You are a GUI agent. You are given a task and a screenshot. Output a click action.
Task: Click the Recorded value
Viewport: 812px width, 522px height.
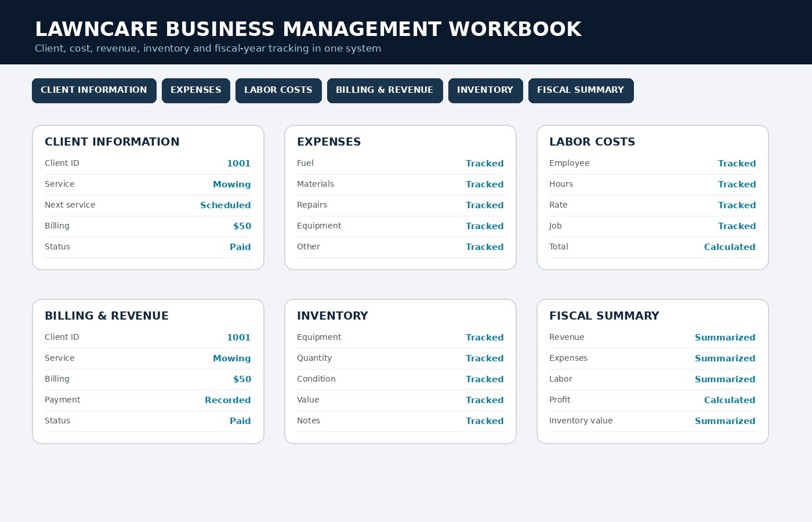point(228,400)
